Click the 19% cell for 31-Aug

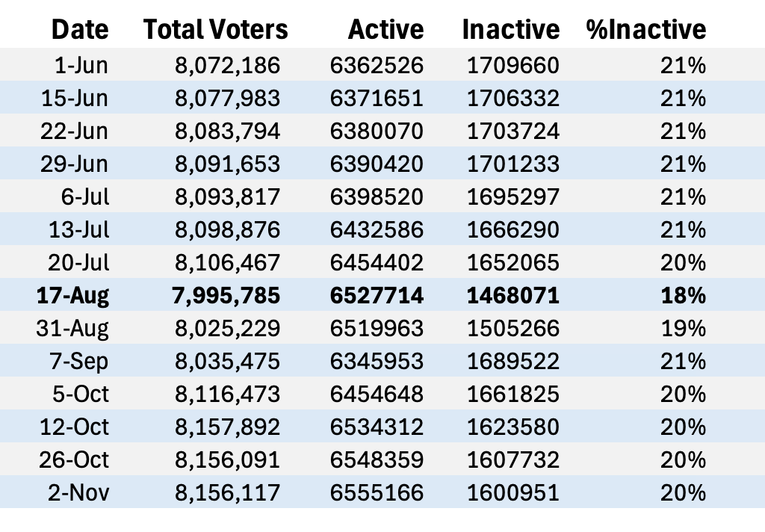(x=683, y=329)
